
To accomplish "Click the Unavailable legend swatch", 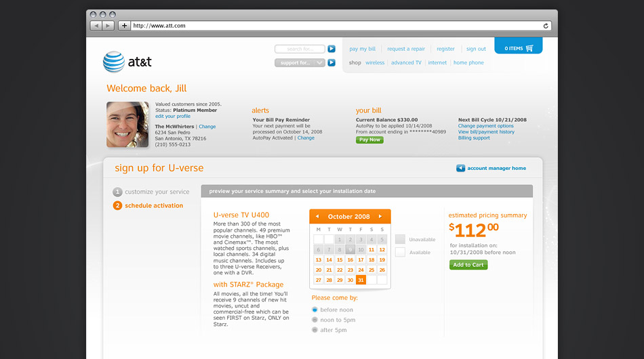I will pos(400,239).
